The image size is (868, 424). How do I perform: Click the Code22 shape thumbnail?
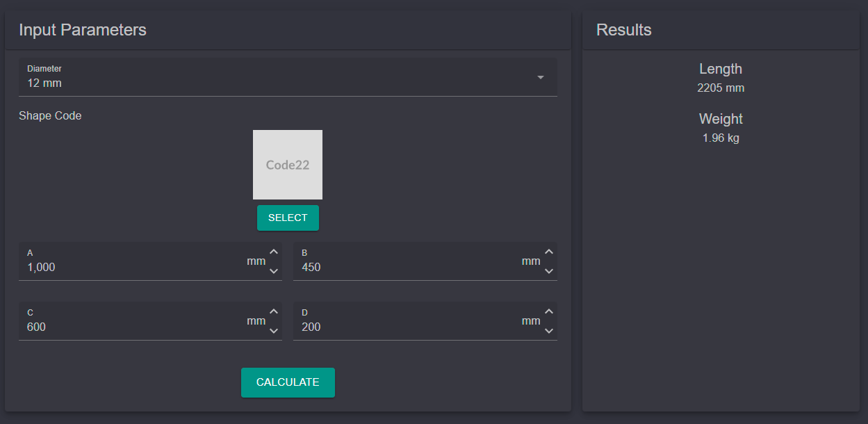[288, 165]
